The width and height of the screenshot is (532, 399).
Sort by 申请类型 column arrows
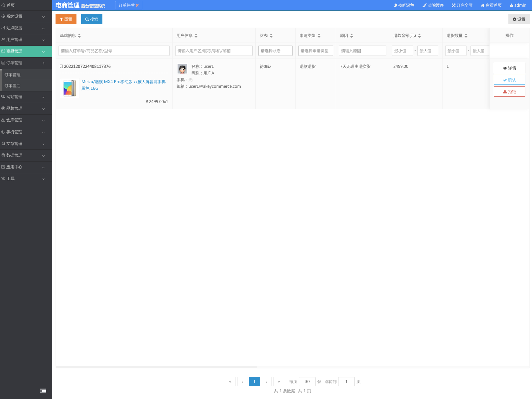319,36
